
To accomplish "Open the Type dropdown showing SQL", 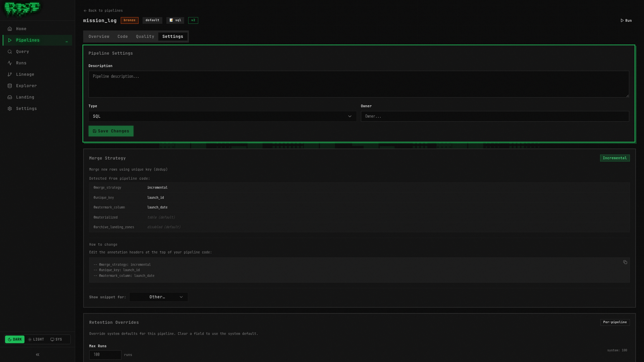I will (222, 116).
